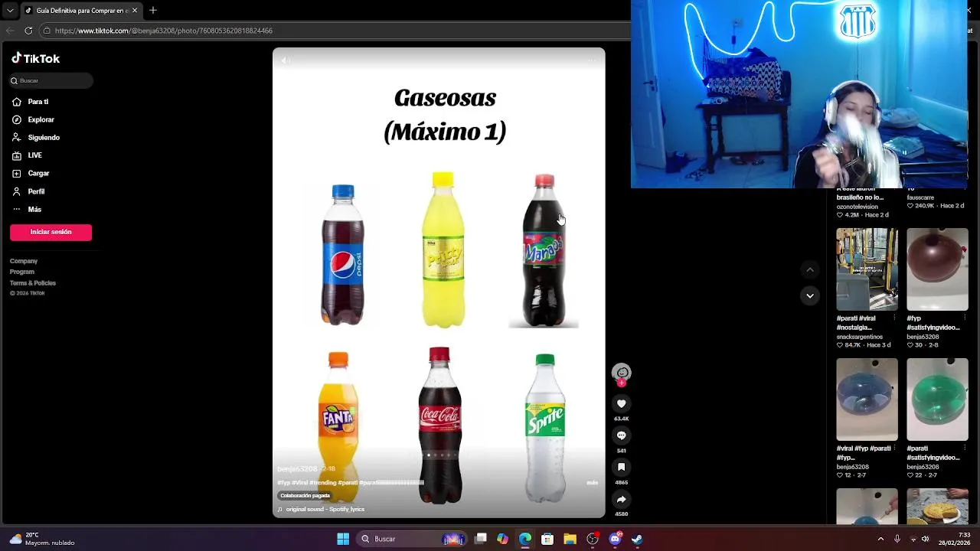Image resolution: width=980 pixels, height=551 pixels.
Task: Open the LIVE section
Action: tap(28, 155)
